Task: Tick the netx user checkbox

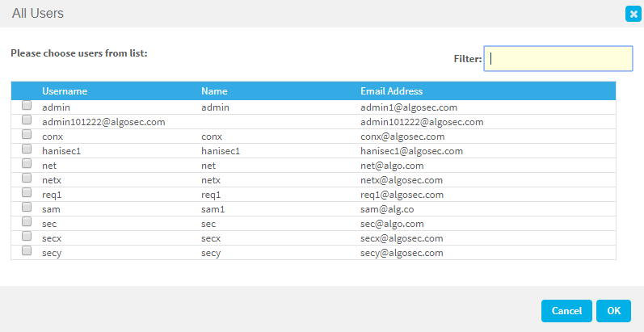Action: [27, 179]
